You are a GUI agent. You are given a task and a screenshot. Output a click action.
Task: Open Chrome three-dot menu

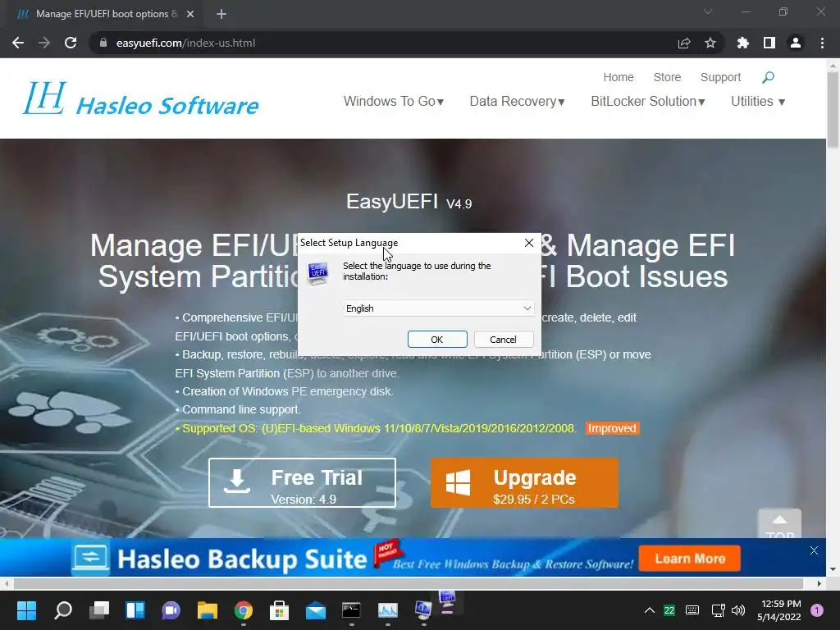pos(822,43)
